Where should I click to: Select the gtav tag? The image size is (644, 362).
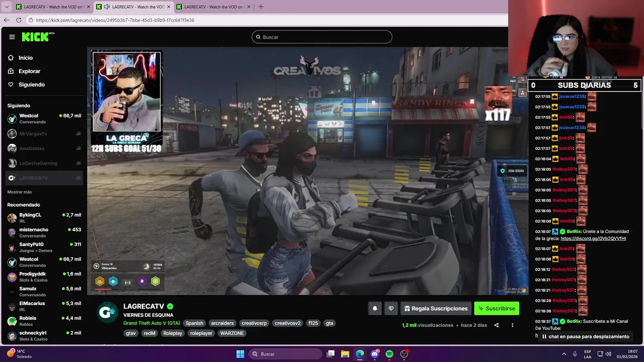point(131,333)
